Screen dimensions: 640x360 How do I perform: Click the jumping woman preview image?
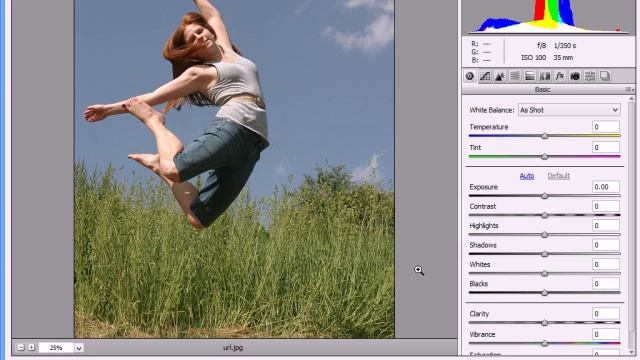tap(234, 169)
